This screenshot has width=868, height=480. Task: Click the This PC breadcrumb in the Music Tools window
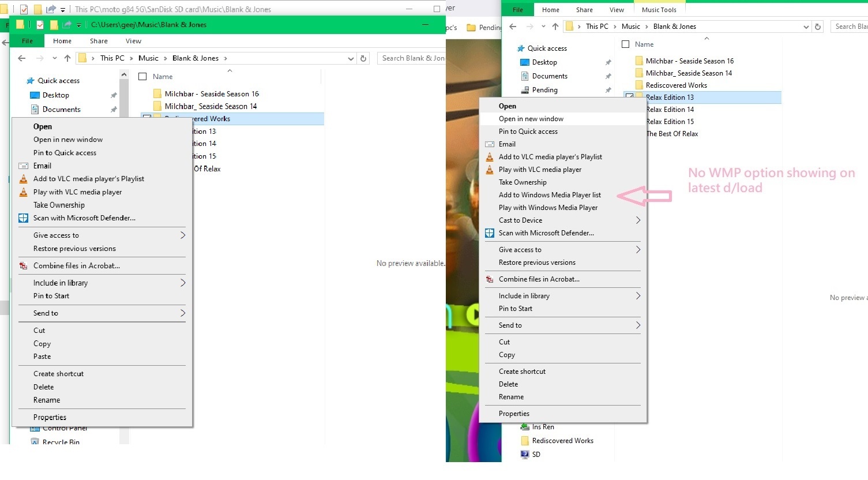click(597, 27)
